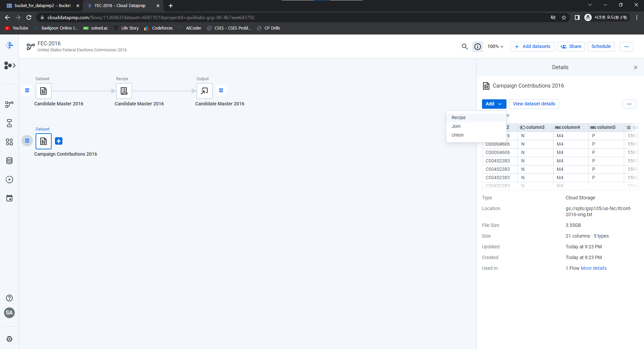
Task: Click FEC-2016 flow icon in header
Action: point(31,46)
